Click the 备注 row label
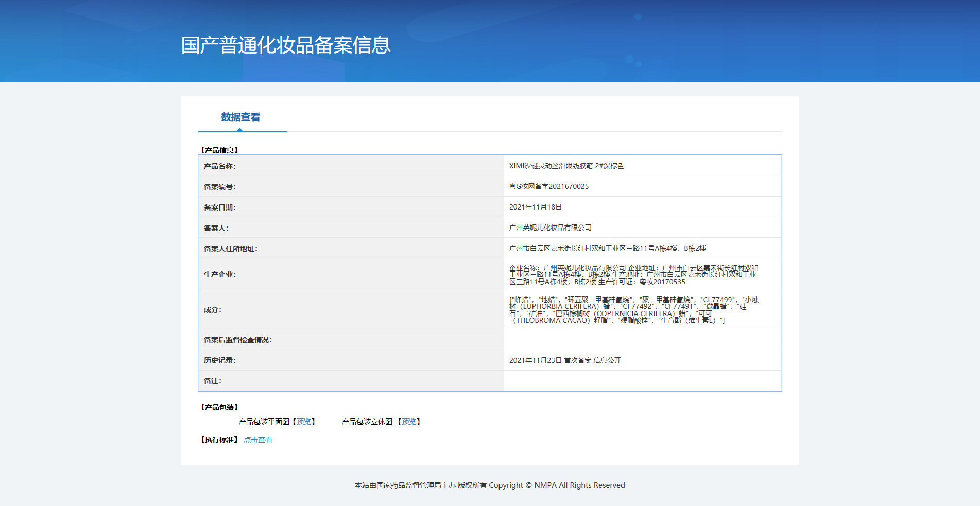 tap(213, 381)
